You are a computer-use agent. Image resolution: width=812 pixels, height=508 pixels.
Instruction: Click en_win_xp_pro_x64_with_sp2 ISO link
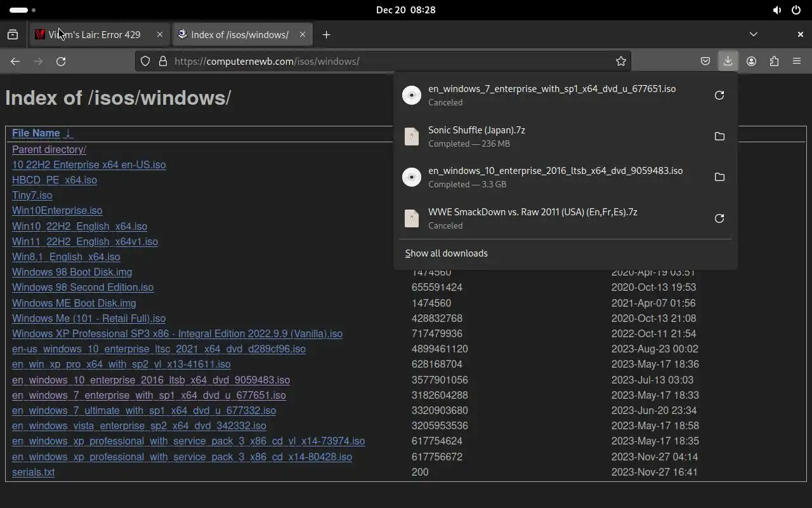click(x=121, y=364)
